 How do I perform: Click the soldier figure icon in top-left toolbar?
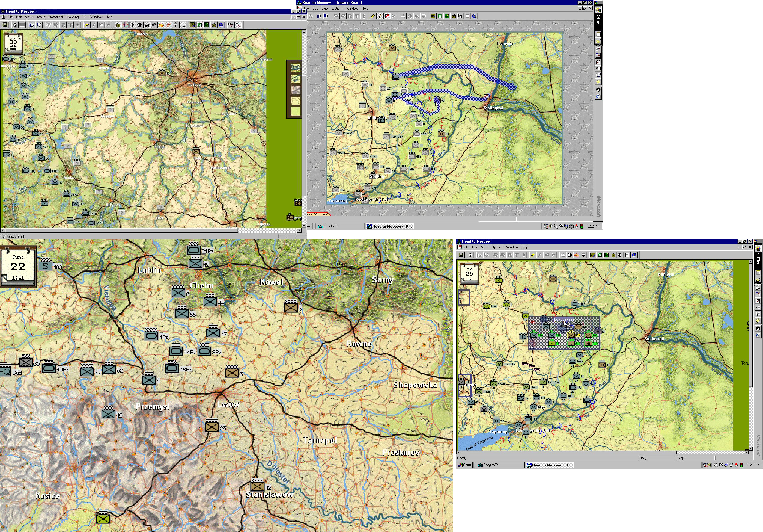[x=133, y=25]
